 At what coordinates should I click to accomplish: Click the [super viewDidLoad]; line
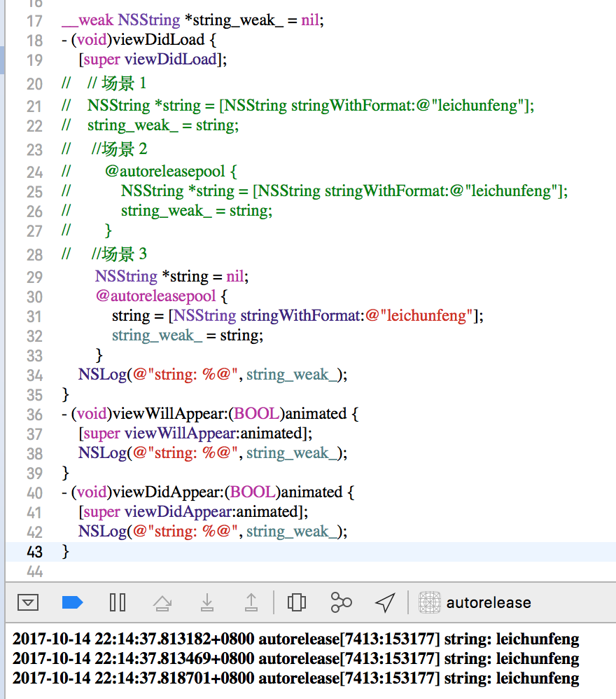pyautogui.click(x=153, y=60)
